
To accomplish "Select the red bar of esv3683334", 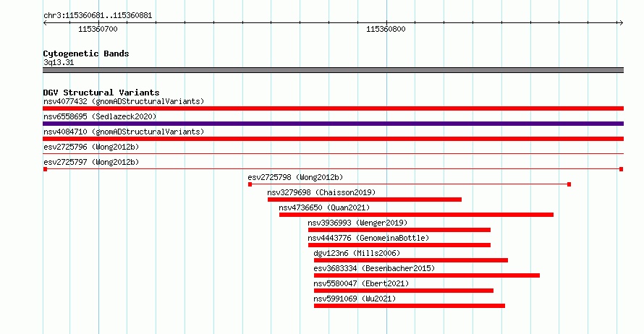I will [x=427, y=275].
